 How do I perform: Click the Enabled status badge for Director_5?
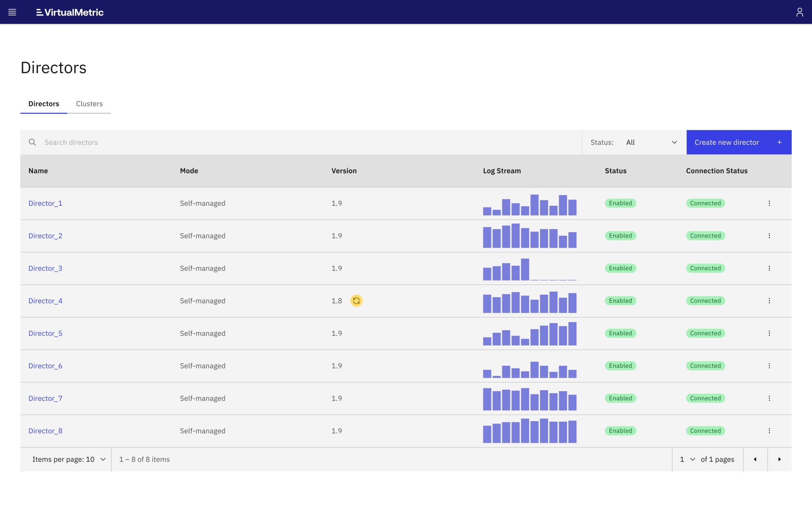[620, 333]
